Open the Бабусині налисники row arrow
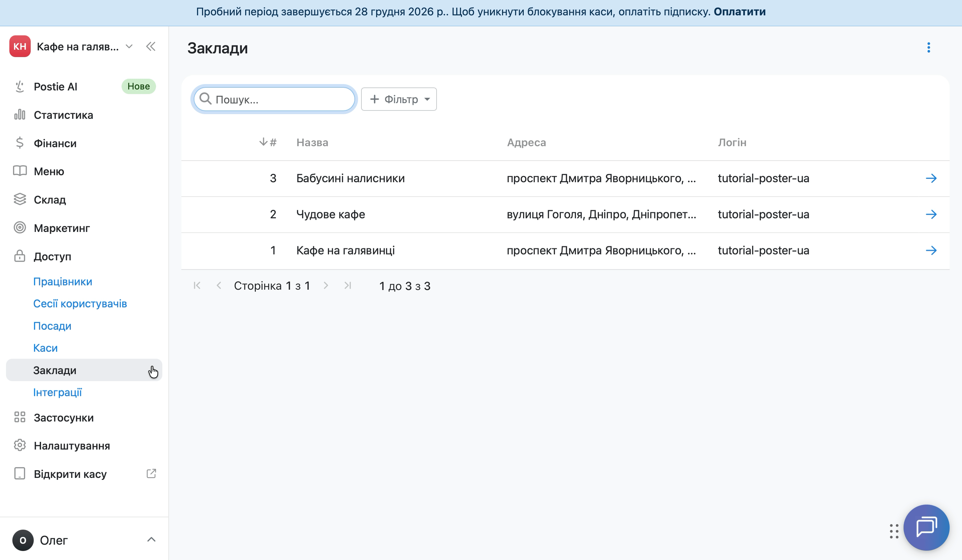This screenshot has width=962, height=560. coord(931,178)
